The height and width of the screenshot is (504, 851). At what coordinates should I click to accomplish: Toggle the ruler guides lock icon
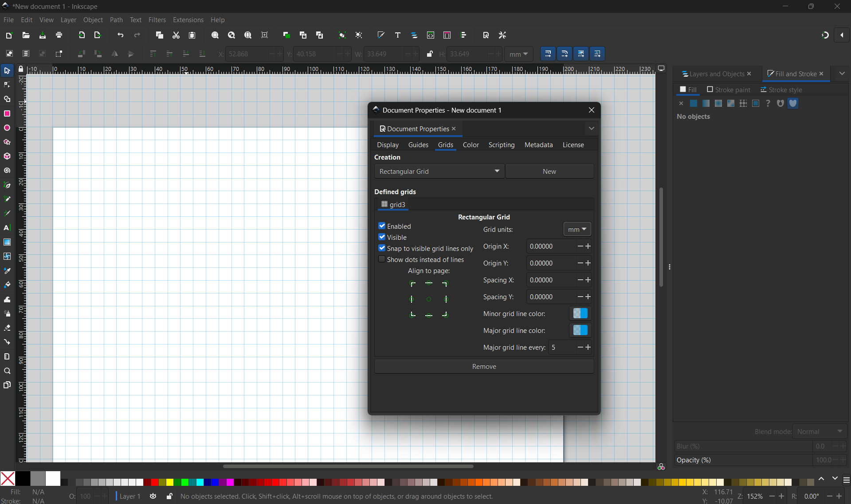pos(21,69)
